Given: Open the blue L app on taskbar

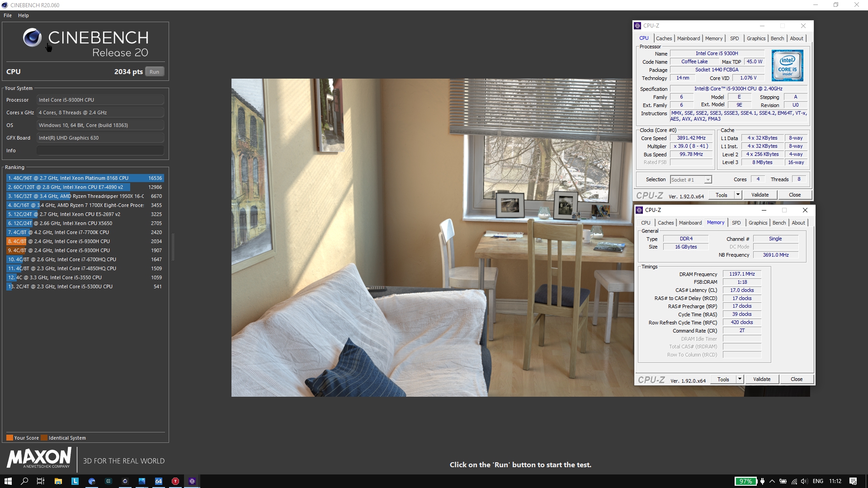Looking at the screenshot, I should click(75, 481).
